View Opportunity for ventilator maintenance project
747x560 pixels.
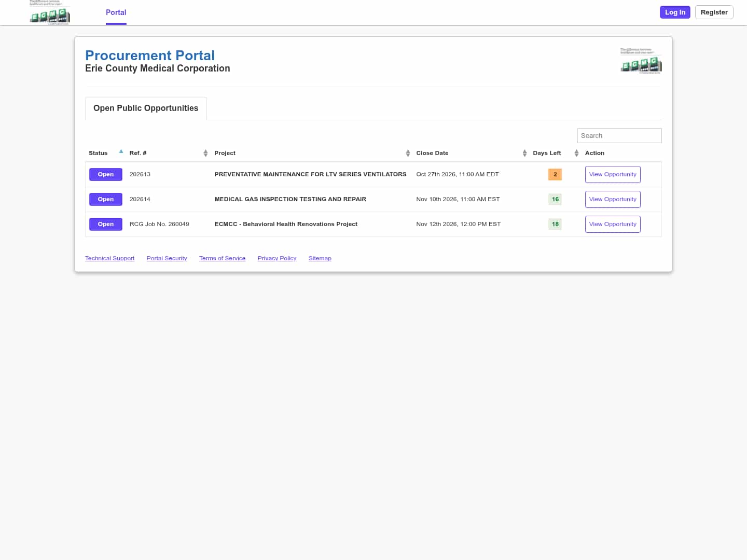[613, 174]
